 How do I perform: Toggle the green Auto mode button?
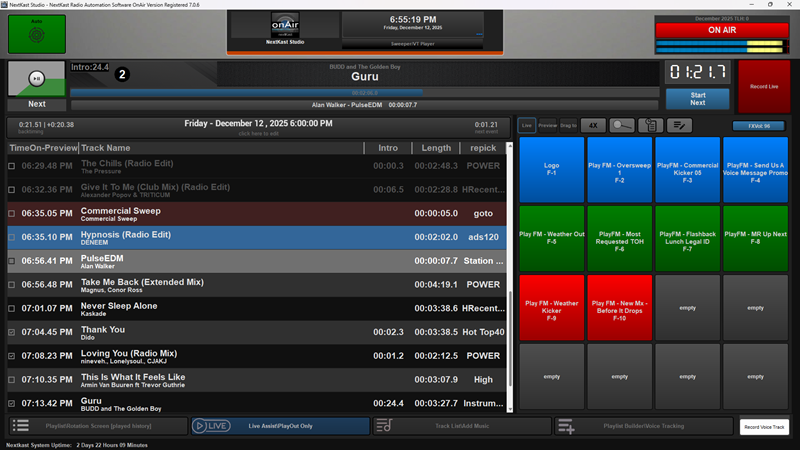37,34
